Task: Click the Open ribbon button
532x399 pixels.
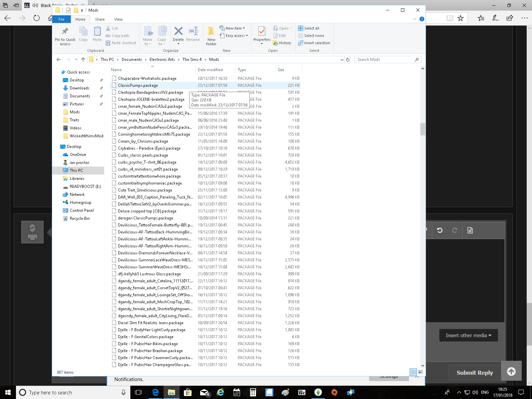Action: pyautogui.click(x=283, y=28)
